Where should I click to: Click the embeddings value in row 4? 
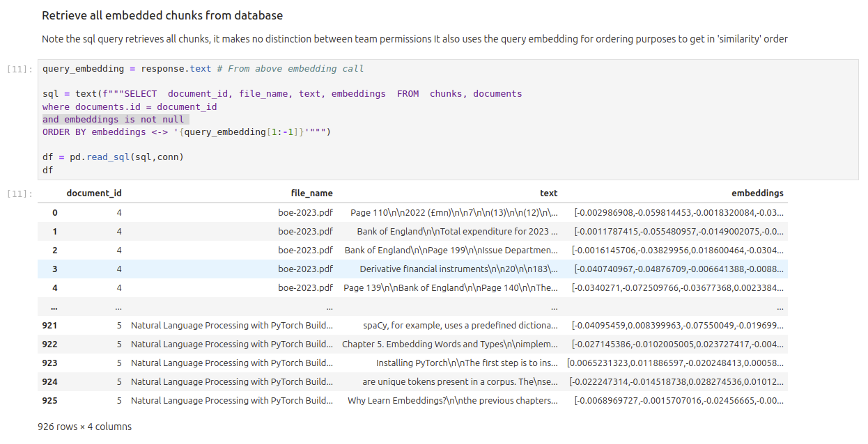[677, 288]
